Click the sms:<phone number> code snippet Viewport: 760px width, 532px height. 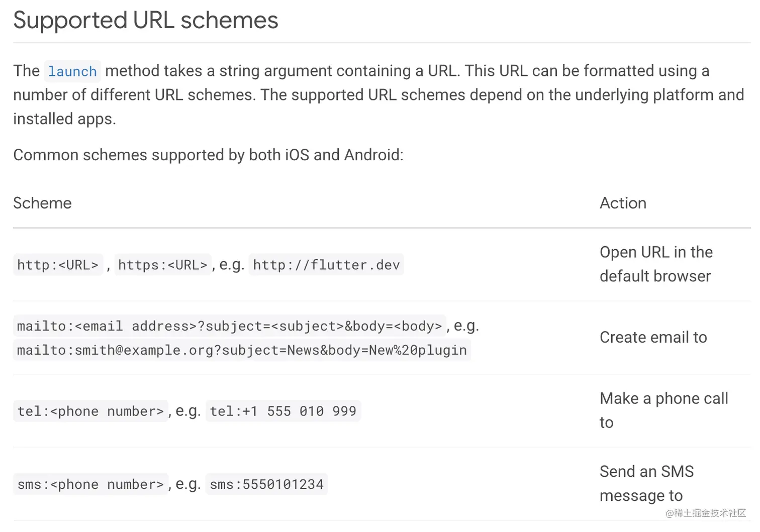[90, 485]
